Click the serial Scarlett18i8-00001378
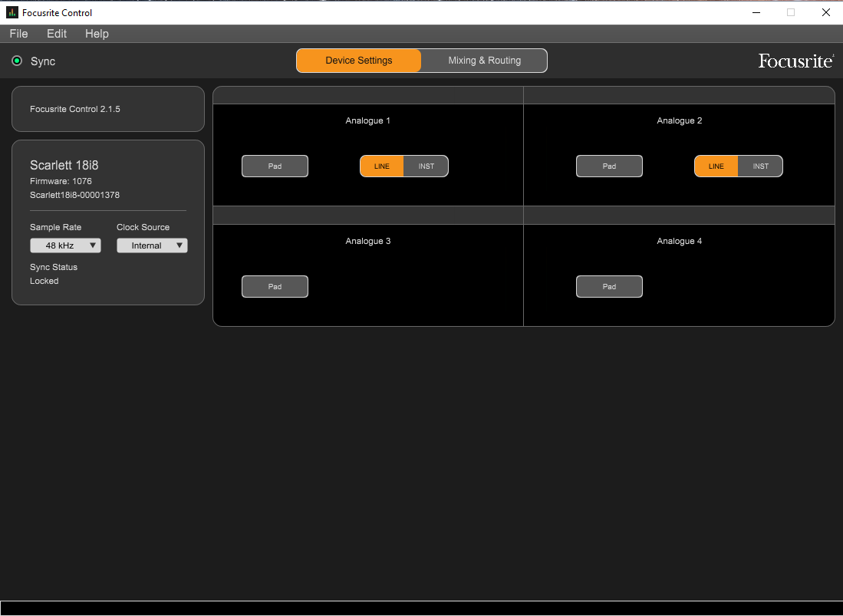843x616 pixels. click(x=74, y=195)
